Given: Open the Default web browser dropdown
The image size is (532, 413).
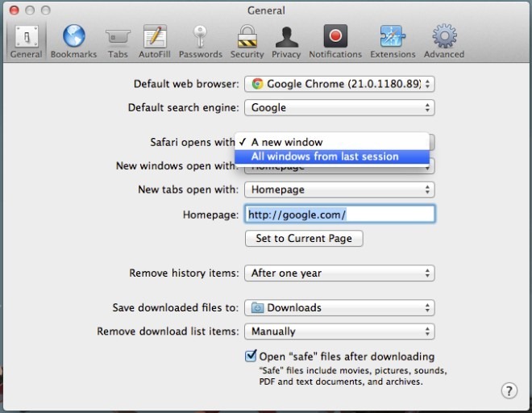Looking at the screenshot, I should click(339, 84).
